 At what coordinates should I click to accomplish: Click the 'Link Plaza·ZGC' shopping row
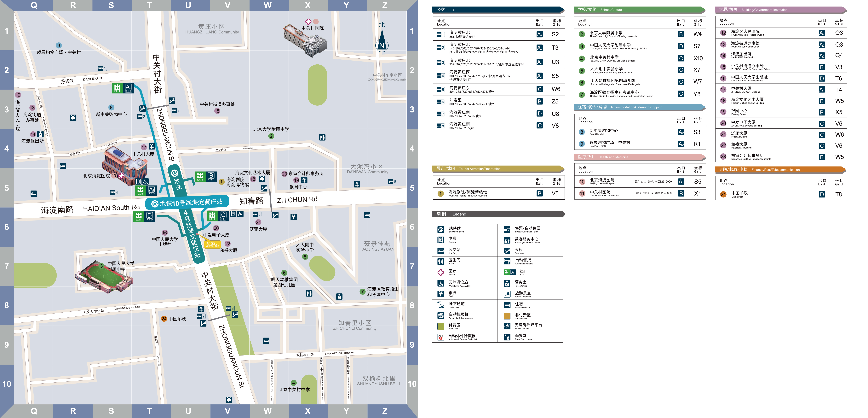(x=640, y=144)
